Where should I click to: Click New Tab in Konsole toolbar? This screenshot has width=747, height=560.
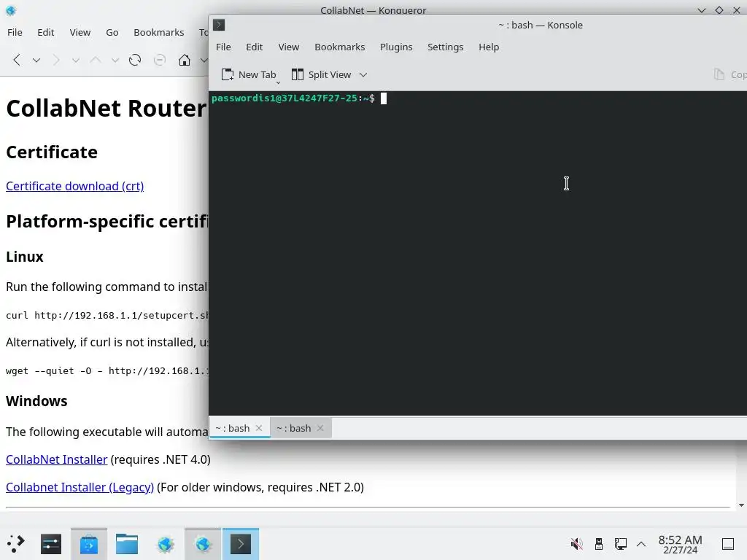tap(249, 75)
